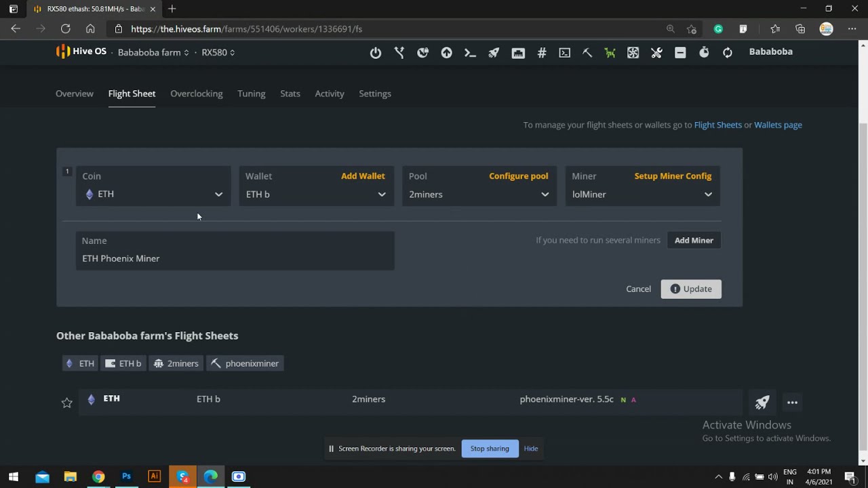The image size is (868, 488).
Task: Click the globe and lock icon in toolbar
Action: point(423,52)
